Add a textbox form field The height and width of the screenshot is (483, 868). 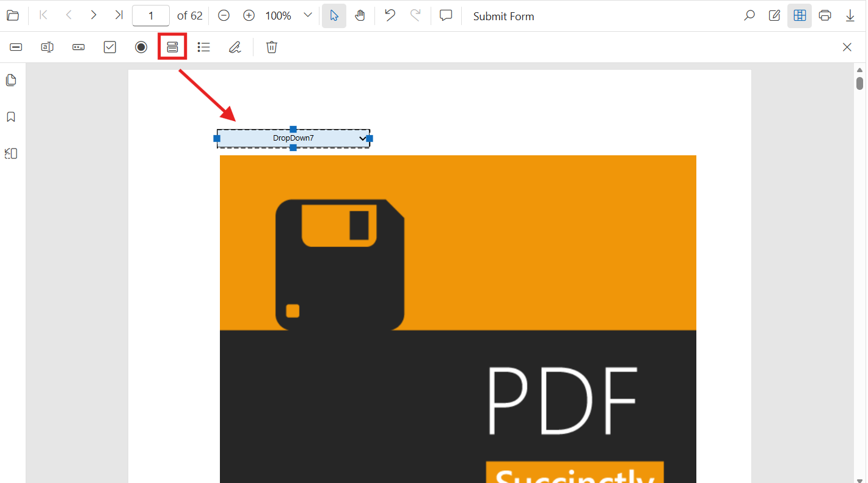[16, 47]
